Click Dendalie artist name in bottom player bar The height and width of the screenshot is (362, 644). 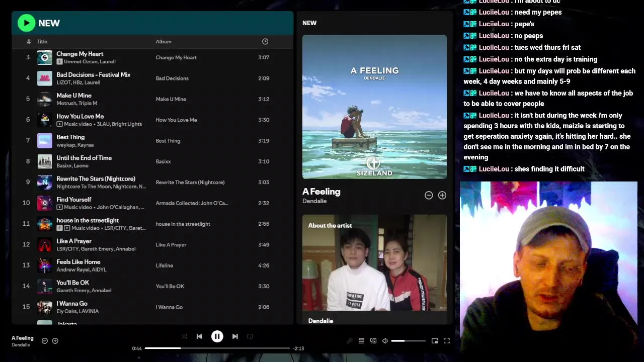tap(21, 345)
